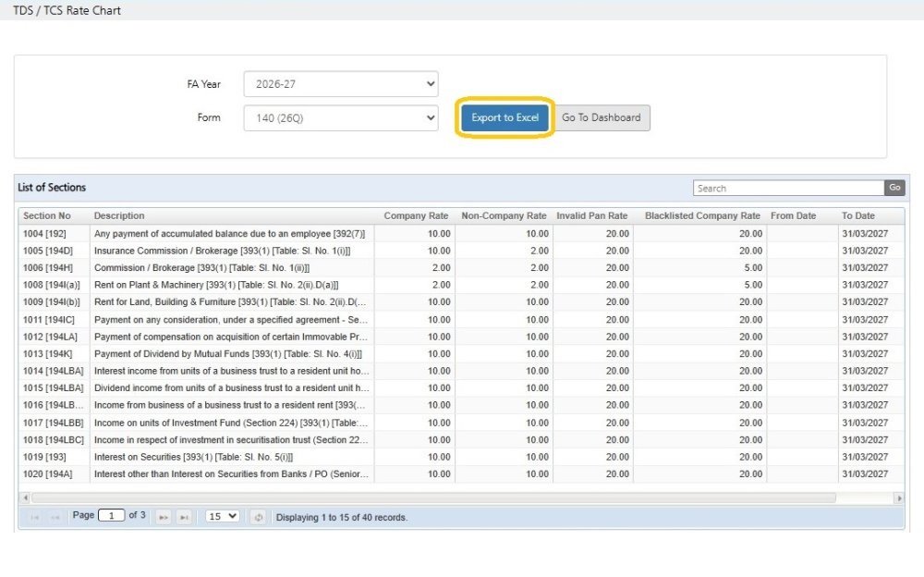The width and height of the screenshot is (924, 577).
Task: Sort by Company Rate column header
Action: coord(416,216)
